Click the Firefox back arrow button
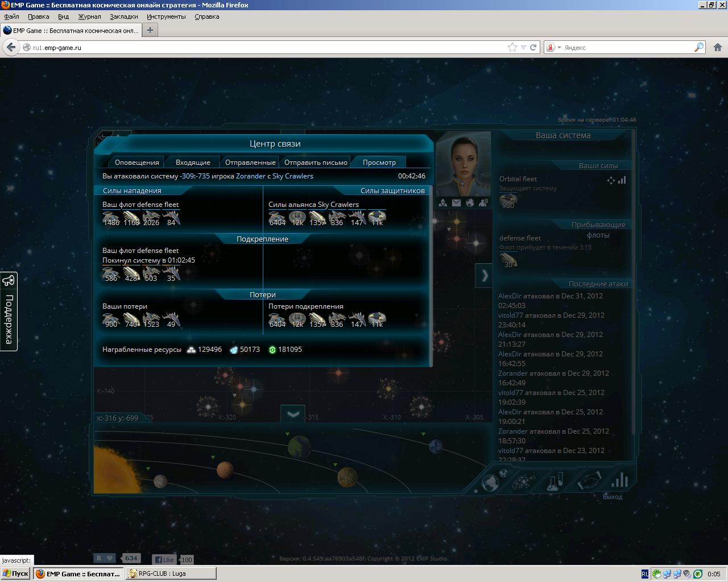 click(11, 47)
